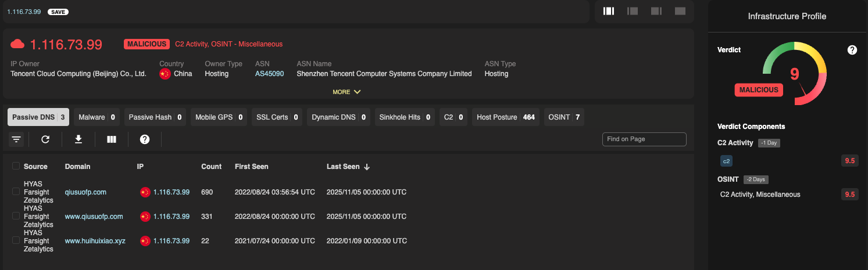
Task: Click the verdict score gauge
Action: point(794,74)
